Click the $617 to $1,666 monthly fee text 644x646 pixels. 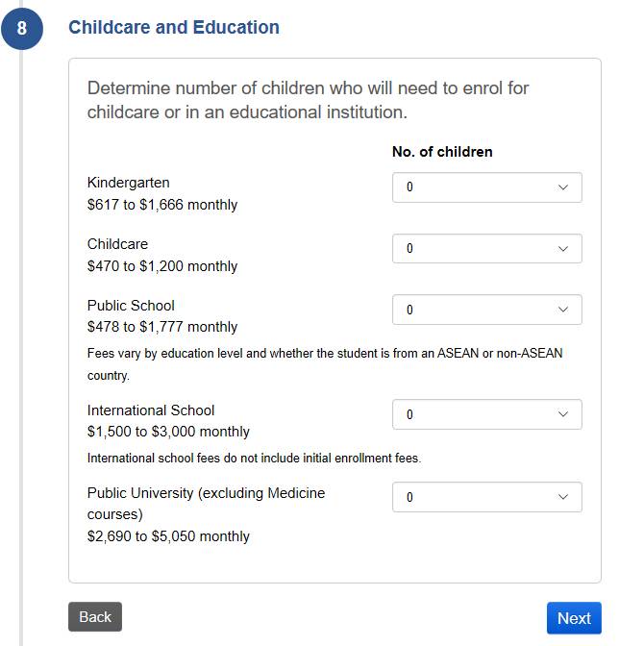coord(162,205)
